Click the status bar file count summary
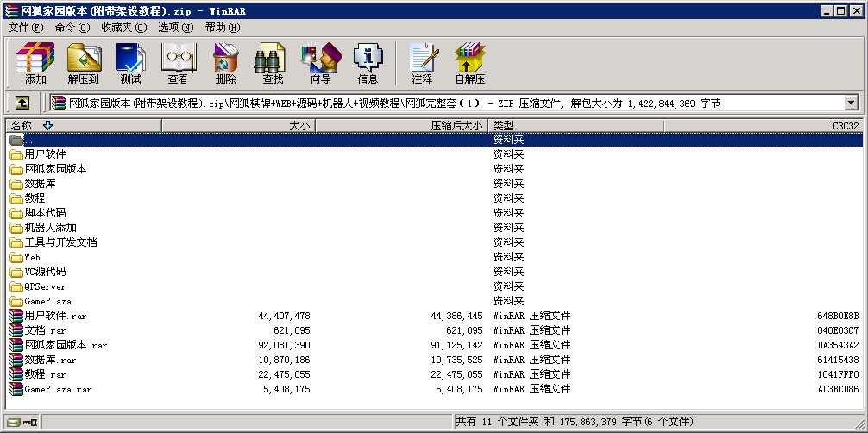The width and height of the screenshot is (868, 433). coord(575,422)
